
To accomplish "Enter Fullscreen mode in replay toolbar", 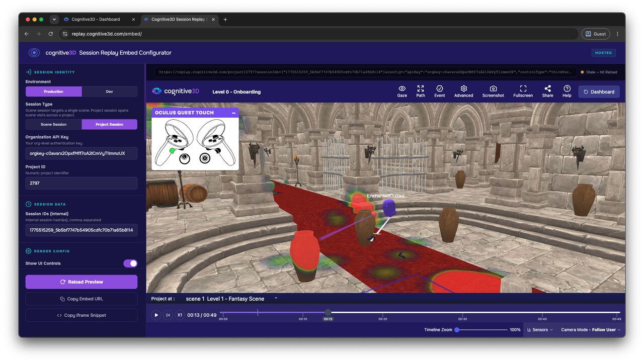I will [x=523, y=88].
